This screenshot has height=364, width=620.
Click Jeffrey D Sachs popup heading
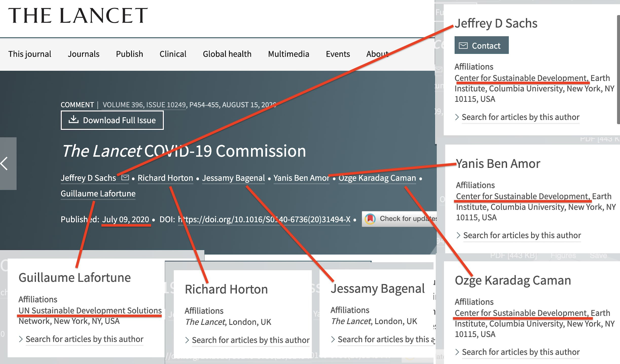tap(496, 23)
